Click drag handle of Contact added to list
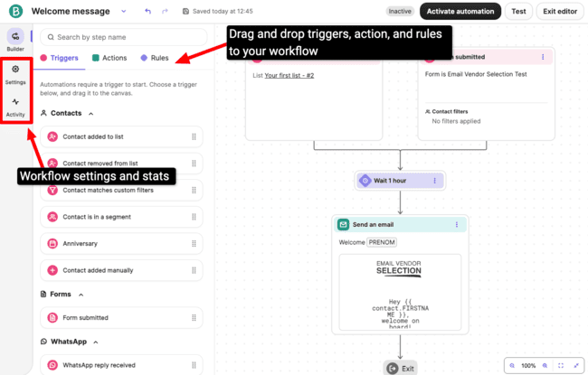 [194, 136]
